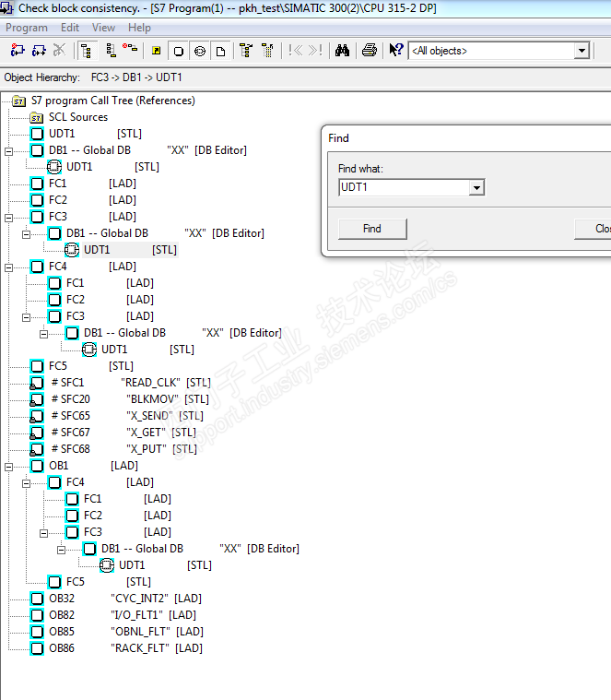Click the OB82 I/O_FLT1 block icon
This screenshot has width=611, height=700.
[37, 615]
